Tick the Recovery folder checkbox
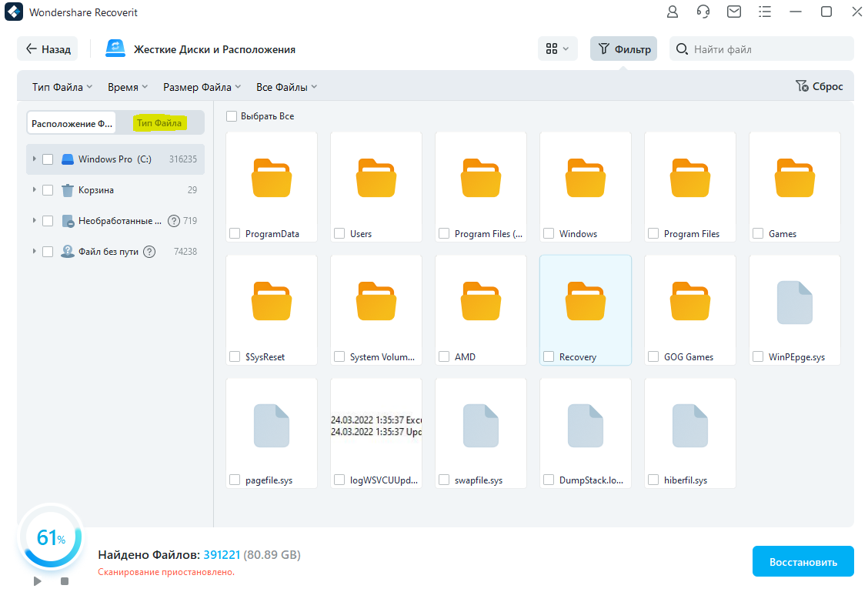The height and width of the screenshot is (592, 868). point(549,356)
